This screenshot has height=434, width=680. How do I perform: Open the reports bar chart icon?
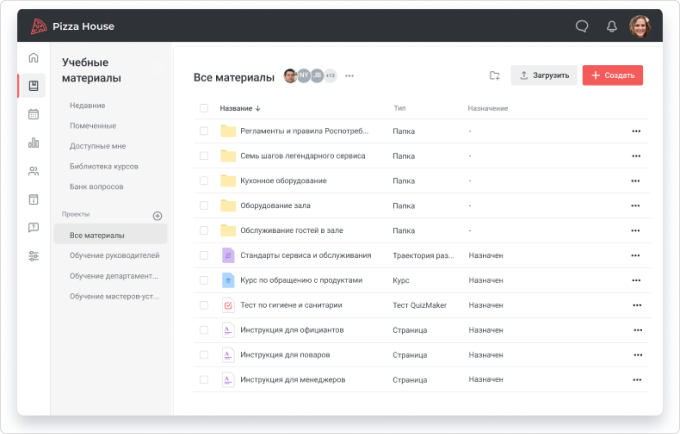[x=33, y=143]
